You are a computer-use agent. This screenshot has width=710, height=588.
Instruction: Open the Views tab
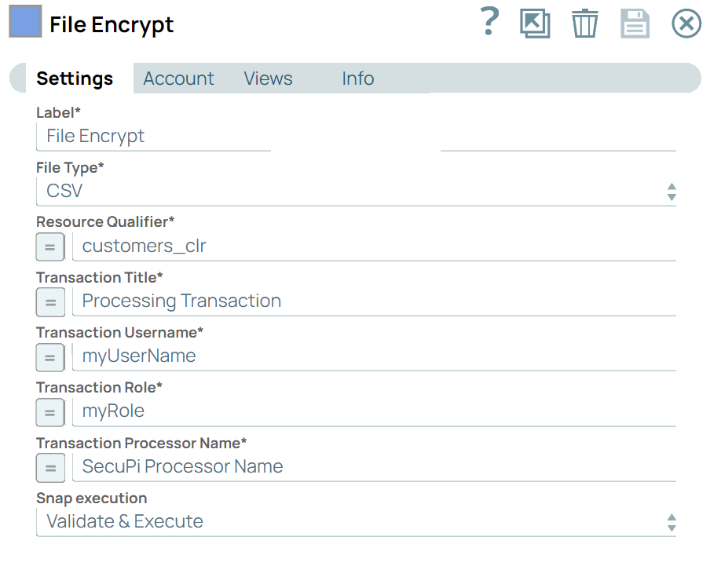point(268,79)
